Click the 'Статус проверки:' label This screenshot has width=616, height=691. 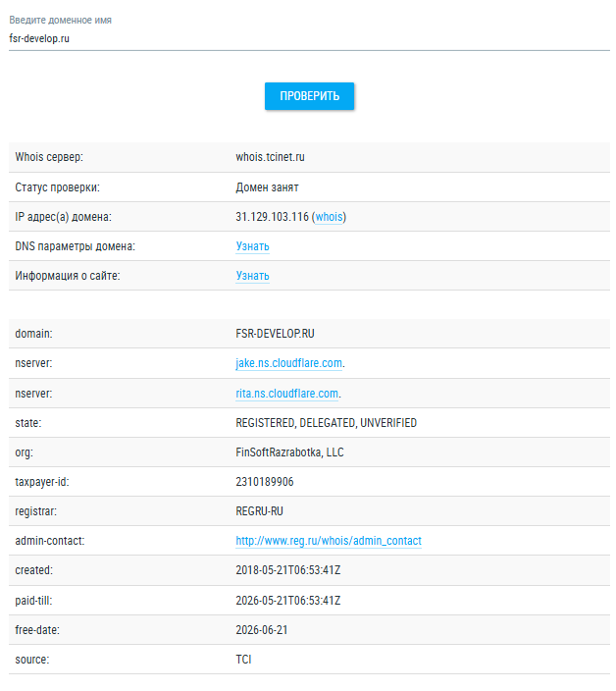coord(57,187)
